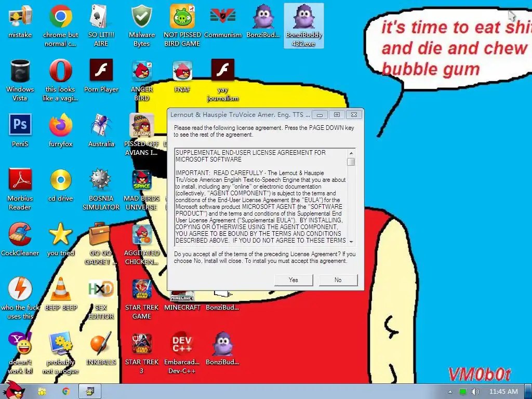
Task: Open the BOSNIA SIMULATOR minesweeper icon
Action: pyautogui.click(x=101, y=189)
